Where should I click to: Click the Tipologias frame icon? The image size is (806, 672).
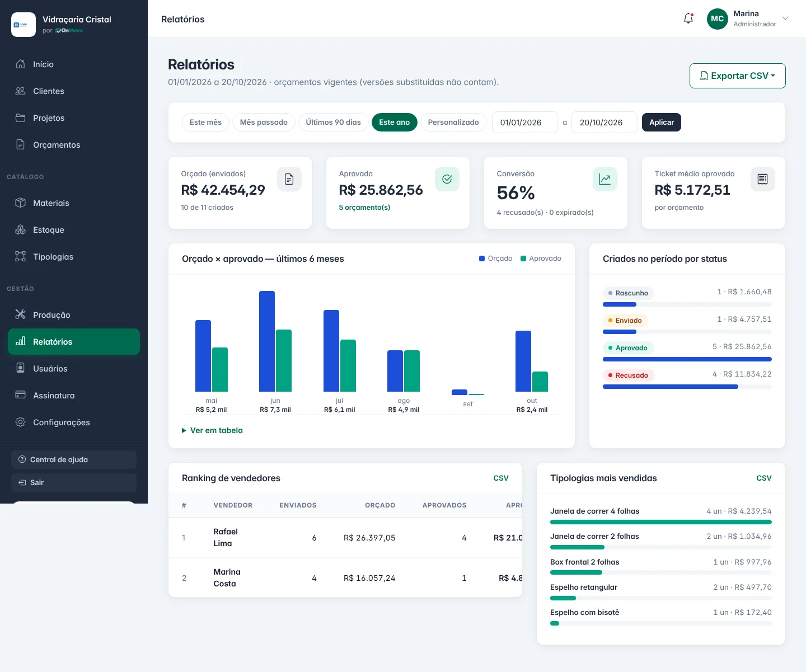[21, 256]
